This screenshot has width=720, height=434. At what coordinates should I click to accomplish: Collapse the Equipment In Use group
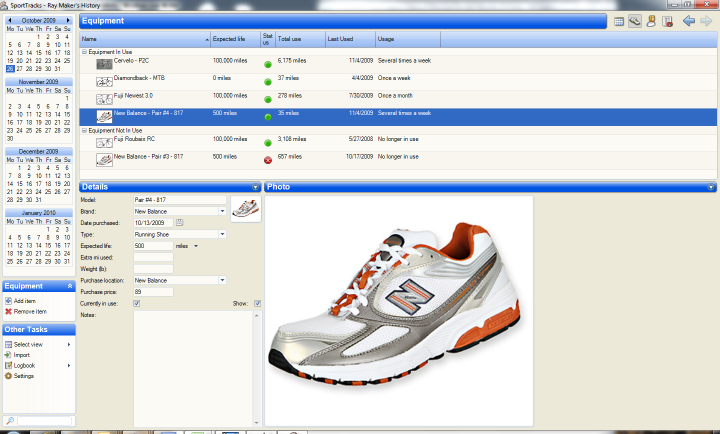[84, 52]
